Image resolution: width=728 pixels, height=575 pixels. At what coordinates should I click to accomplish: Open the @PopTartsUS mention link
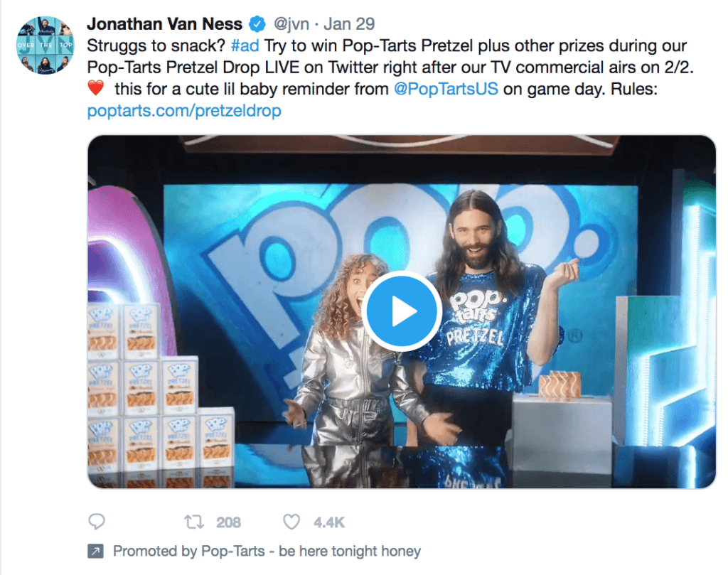[x=446, y=89]
